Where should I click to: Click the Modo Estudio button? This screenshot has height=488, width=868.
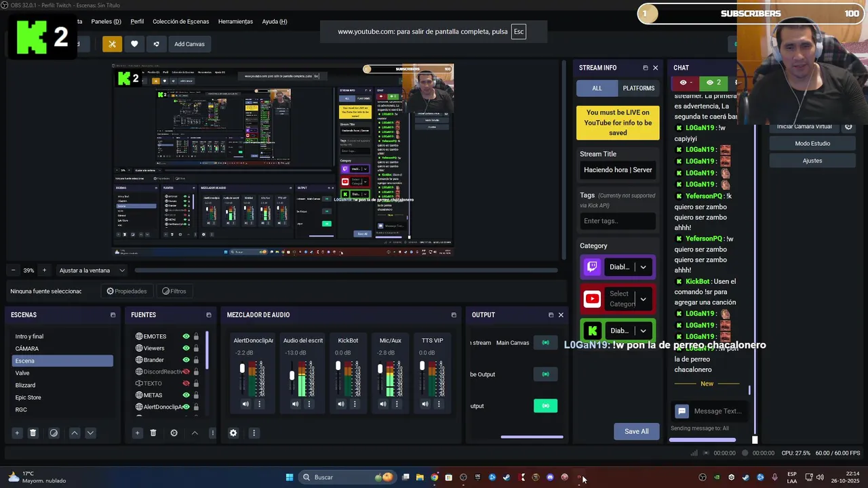tap(812, 144)
